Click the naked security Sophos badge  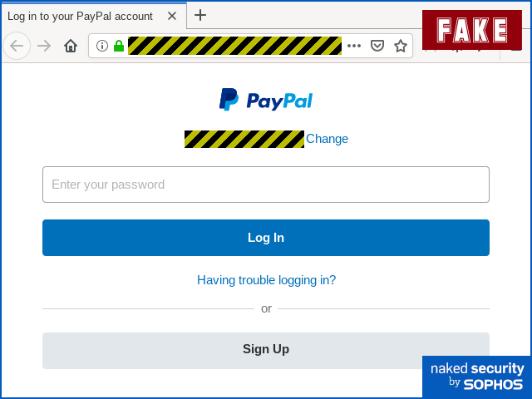point(476,377)
